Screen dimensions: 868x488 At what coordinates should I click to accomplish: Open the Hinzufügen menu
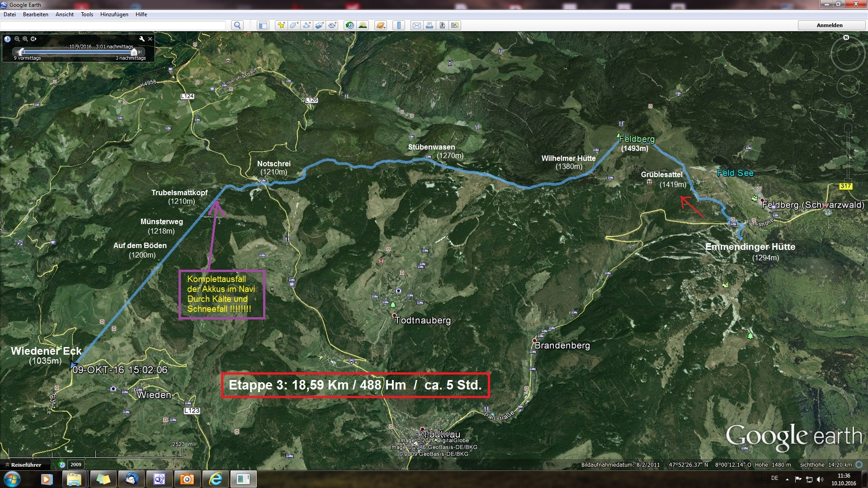pyautogui.click(x=114, y=14)
